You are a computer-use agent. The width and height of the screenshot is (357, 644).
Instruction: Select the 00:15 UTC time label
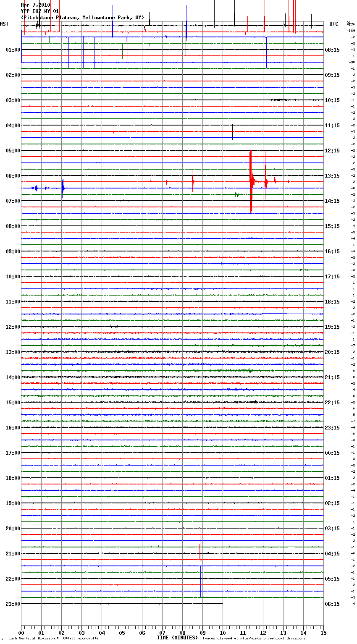pyautogui.click(x=332, y=453)
